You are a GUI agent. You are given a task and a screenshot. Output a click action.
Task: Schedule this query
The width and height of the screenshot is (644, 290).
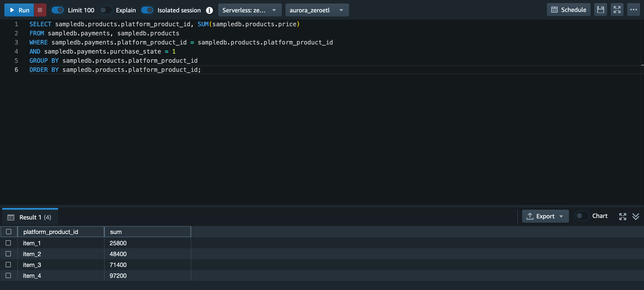569,10
